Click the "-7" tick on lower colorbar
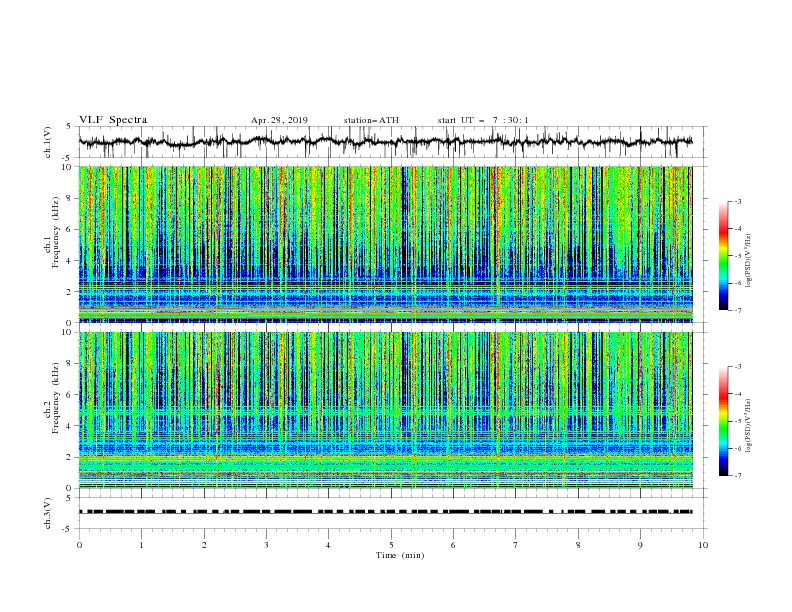The width and height of the screenshot is (792, 612). pos(737,475)
